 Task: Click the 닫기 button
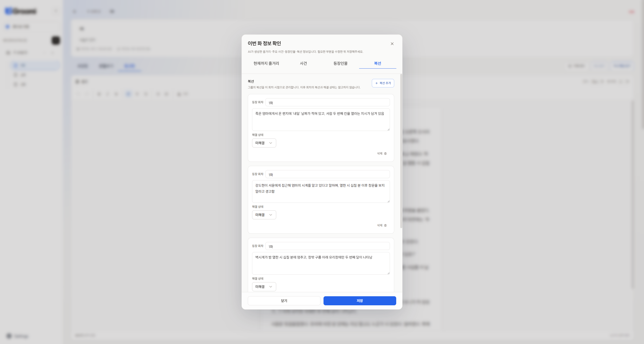[284, 301]
